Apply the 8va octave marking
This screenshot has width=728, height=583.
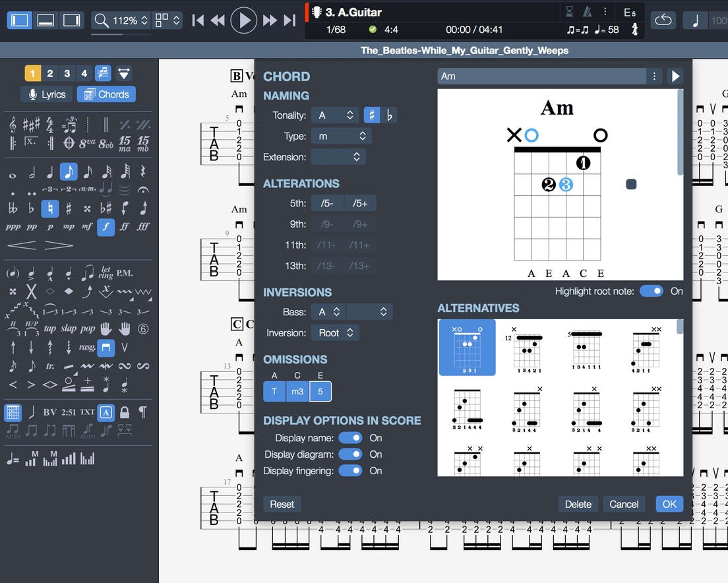tap(87, 143)
